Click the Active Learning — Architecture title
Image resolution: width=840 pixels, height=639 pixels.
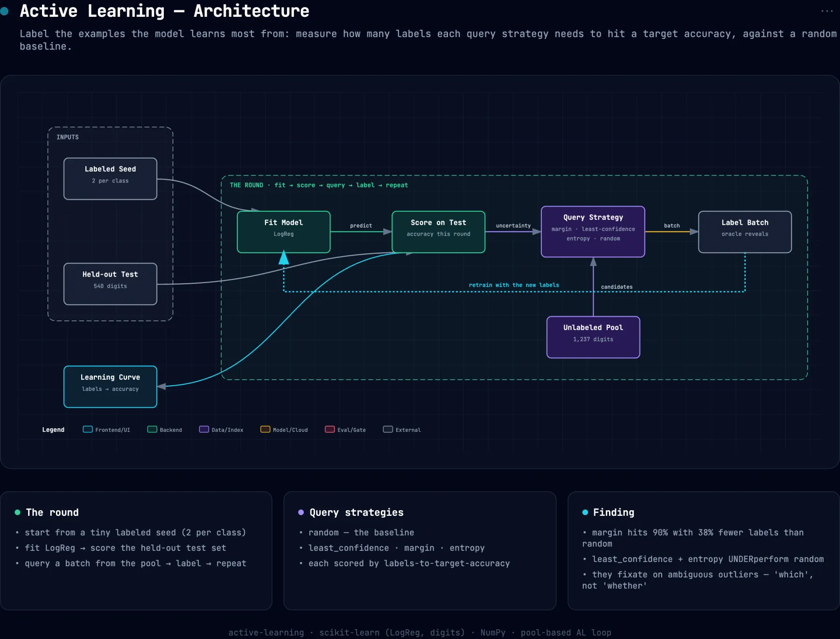[164, 11]
